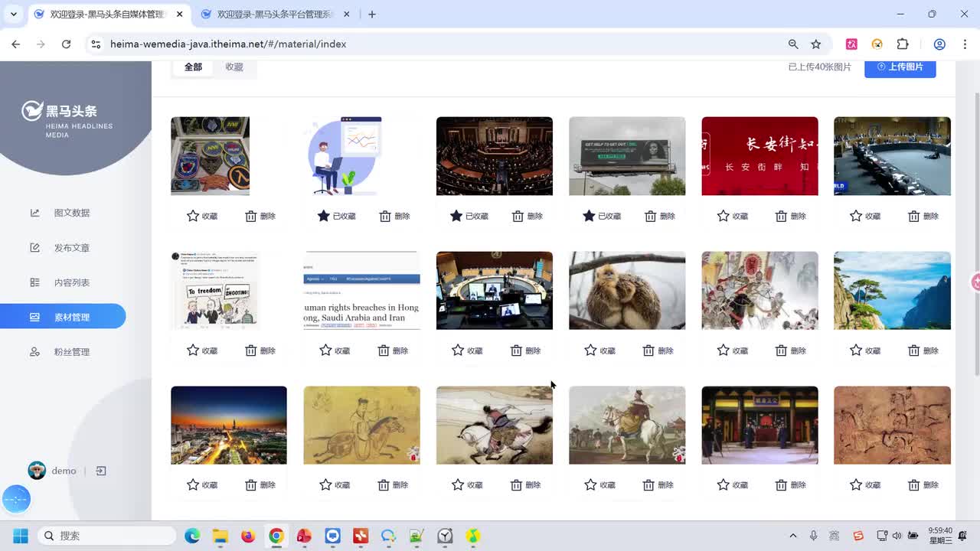Viewport: 980px width, 551px height.
Task: Delete the ancient battle painting
Action: (x=791, y=350)
